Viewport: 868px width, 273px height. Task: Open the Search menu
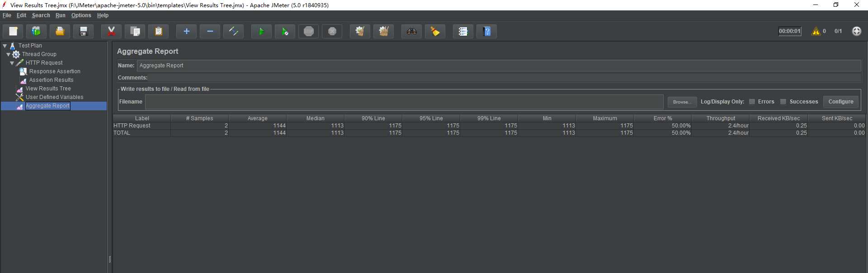coord(41,15)
